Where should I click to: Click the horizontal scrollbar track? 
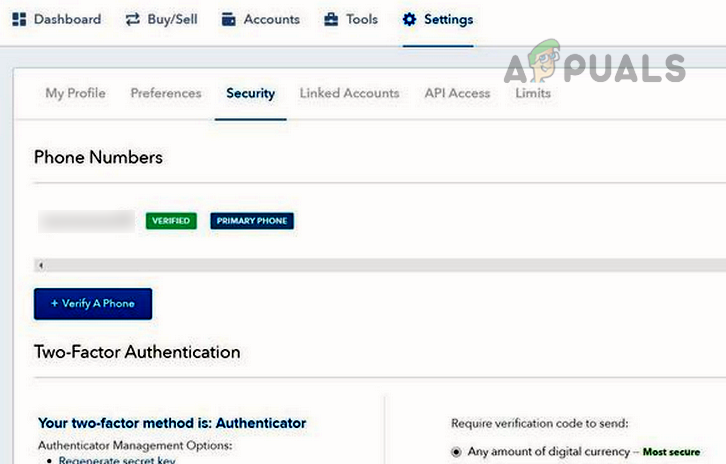pyautogui.click(x=380, y=265)
